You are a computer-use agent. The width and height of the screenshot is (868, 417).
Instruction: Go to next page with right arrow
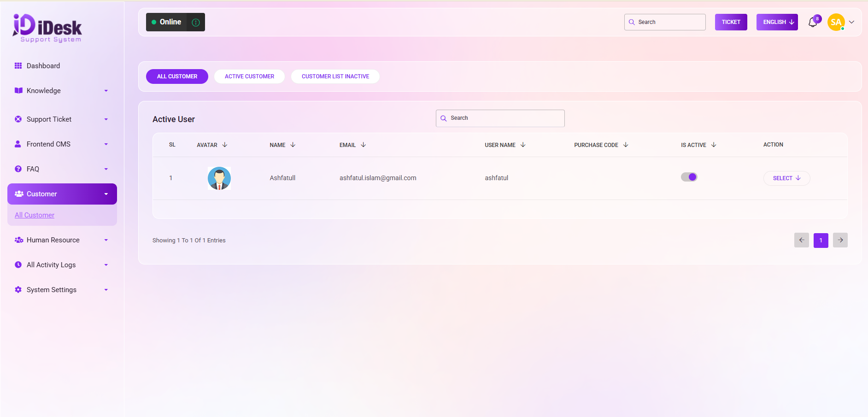click(x=840, y=240)
